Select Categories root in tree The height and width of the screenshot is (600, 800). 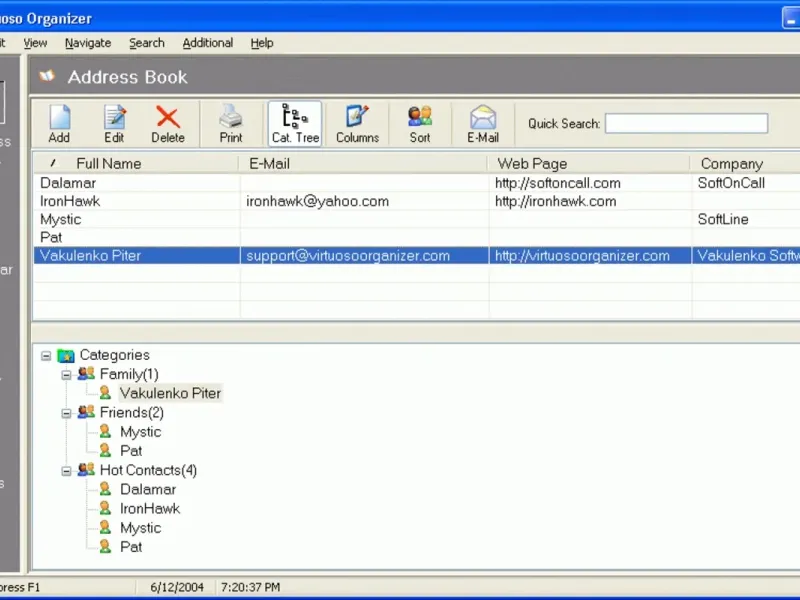(115, 355)
